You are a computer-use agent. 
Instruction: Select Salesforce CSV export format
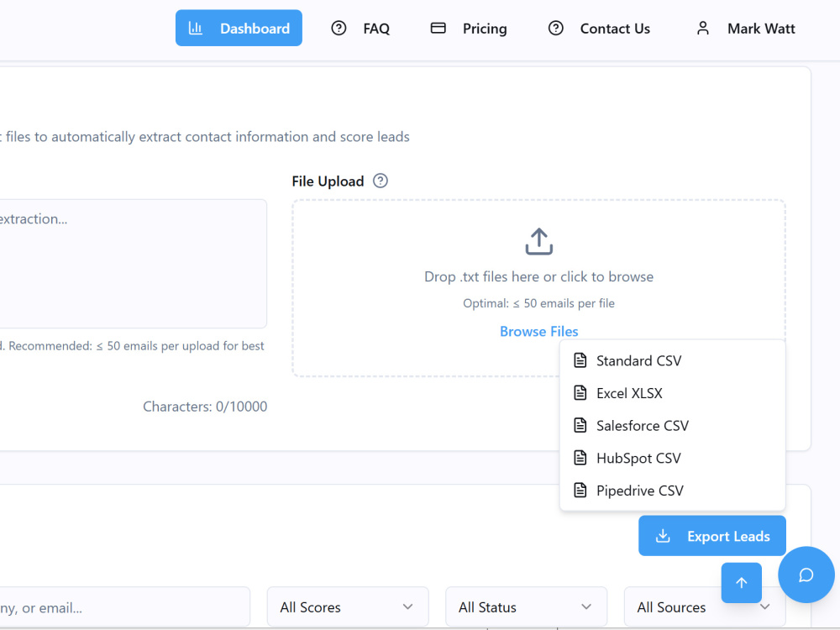click(x=672, y=426)
